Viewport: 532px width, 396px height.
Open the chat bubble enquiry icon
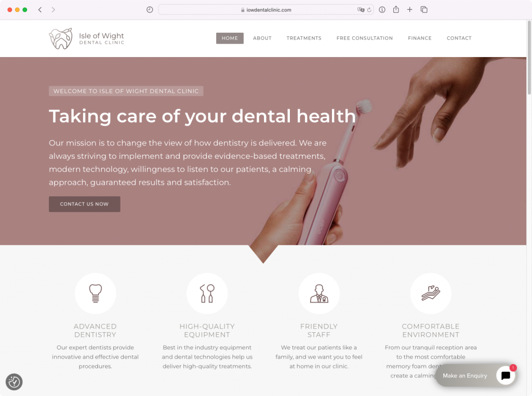pos(506,375)
